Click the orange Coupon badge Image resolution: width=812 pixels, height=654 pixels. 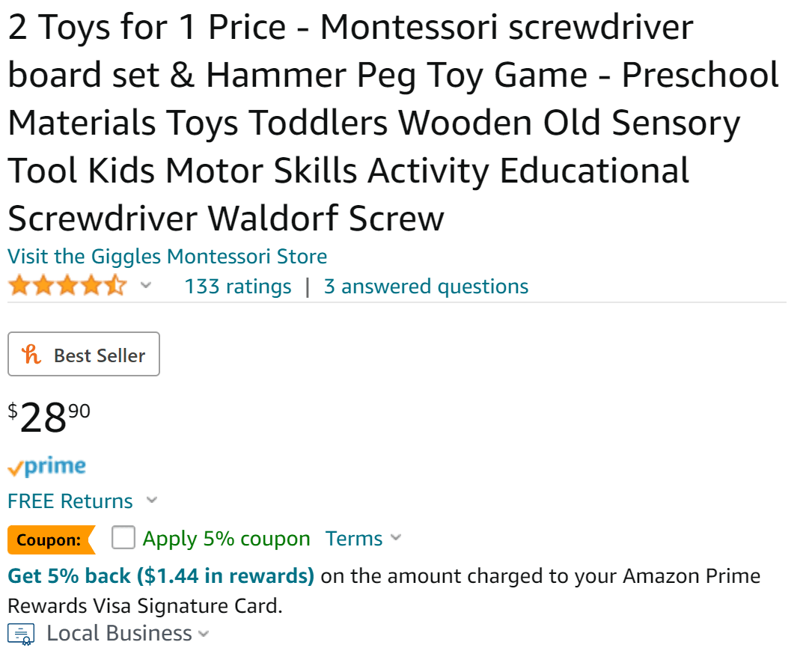pyautogui.click(x=50, y=540)
